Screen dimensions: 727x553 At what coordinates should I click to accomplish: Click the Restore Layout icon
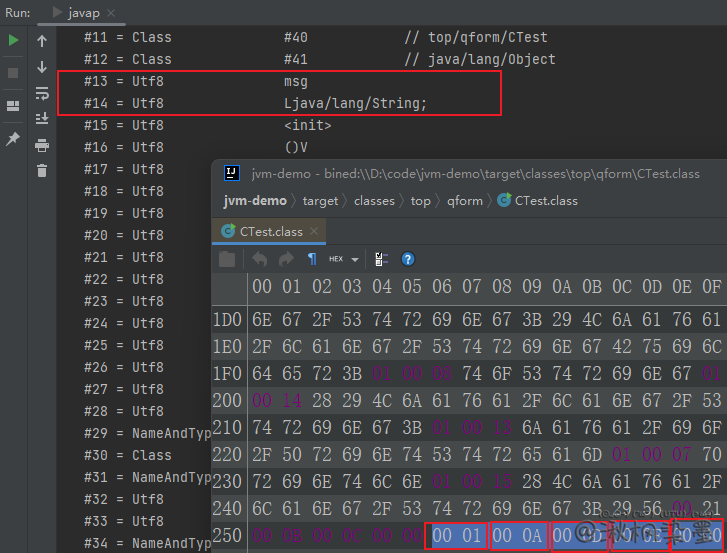click(x=13, y=106)
